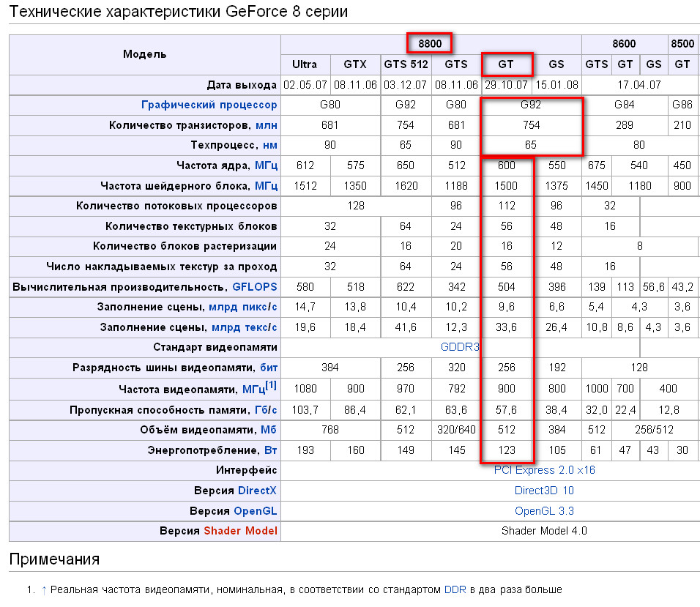The width and height of the screenshot is (700, 607).
Task: Click release date 29.10.07
Action: [506, 85]
